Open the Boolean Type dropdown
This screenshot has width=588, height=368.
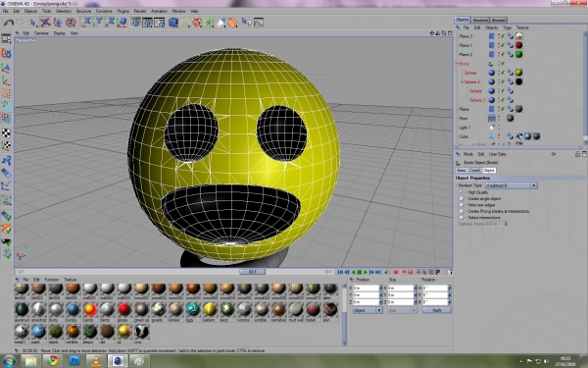[512, 185]
